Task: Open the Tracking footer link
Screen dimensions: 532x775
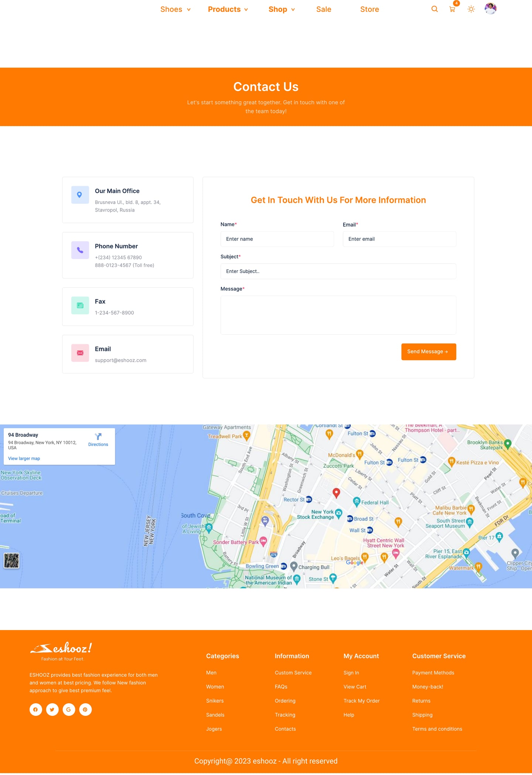Action: coord(285,715)
